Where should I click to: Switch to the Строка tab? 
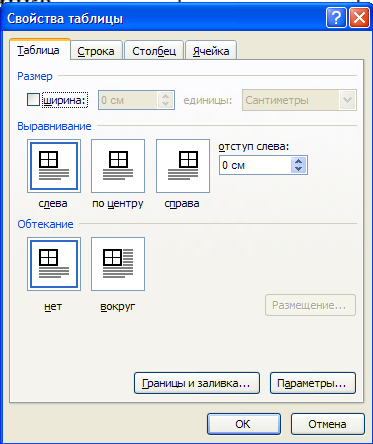tap(96, 51)
